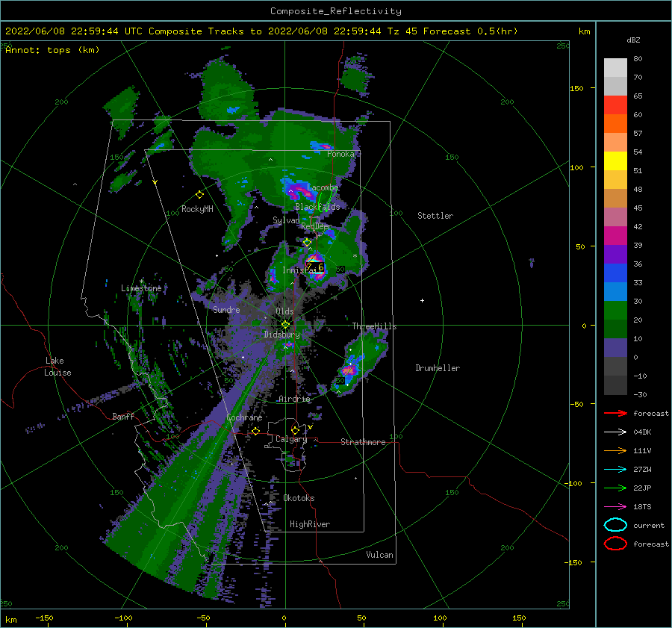The width and height of the screenshot is (672, 628).
Task: Click the green 22JP arrow icon
Action: click(615, 488)
